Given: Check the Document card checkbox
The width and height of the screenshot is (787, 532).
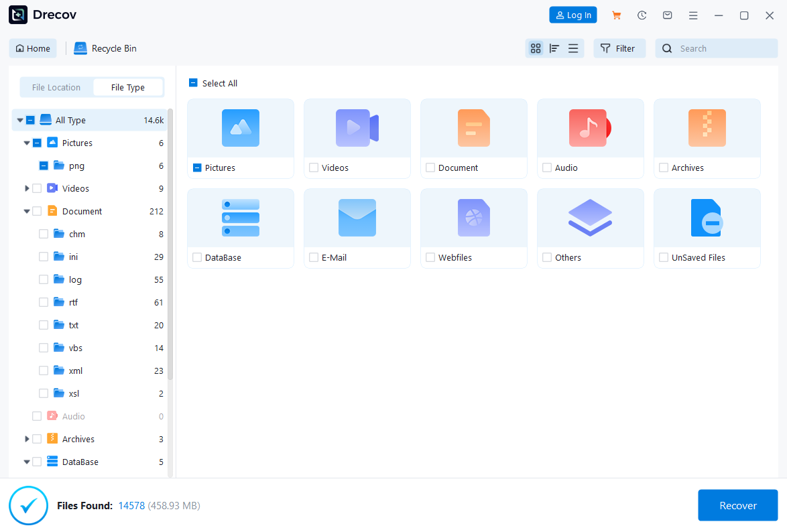Looking at the screenshot, I should (430, 168).
